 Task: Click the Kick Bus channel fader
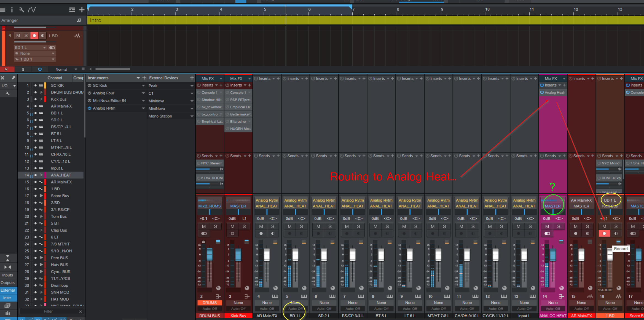(x=238, y=254)
